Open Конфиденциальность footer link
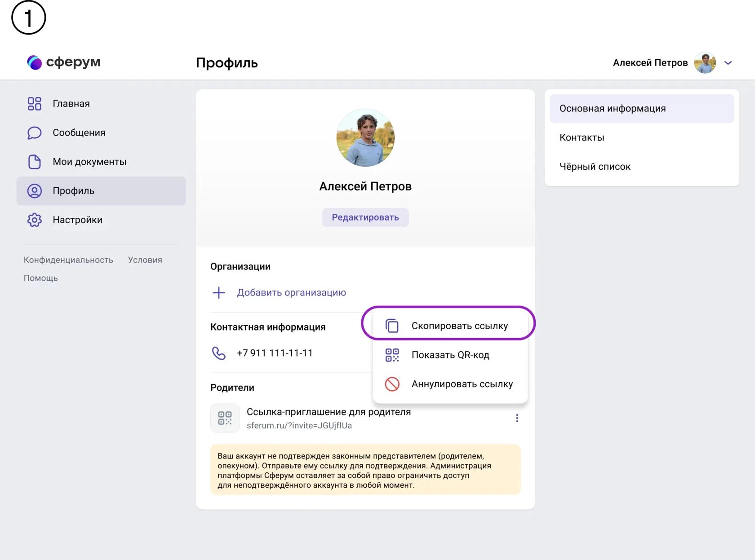 click(68, 260)
